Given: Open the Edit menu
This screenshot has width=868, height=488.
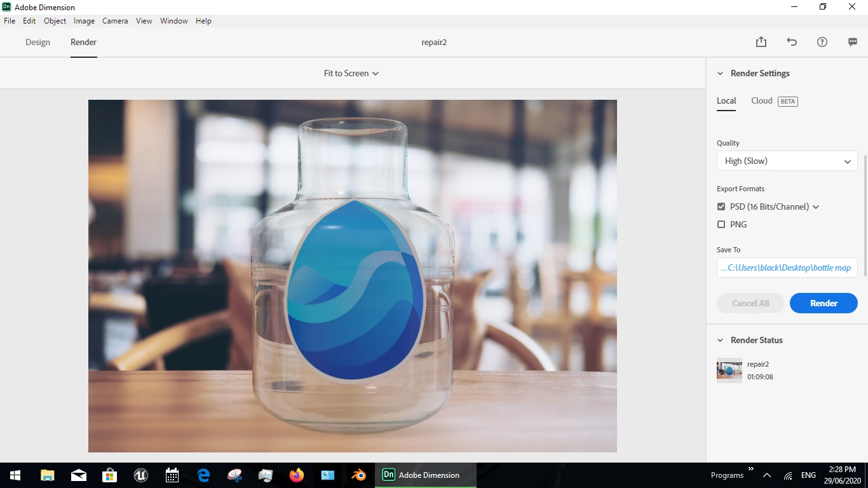Looking at the screenshot, I should coord(29,21).
